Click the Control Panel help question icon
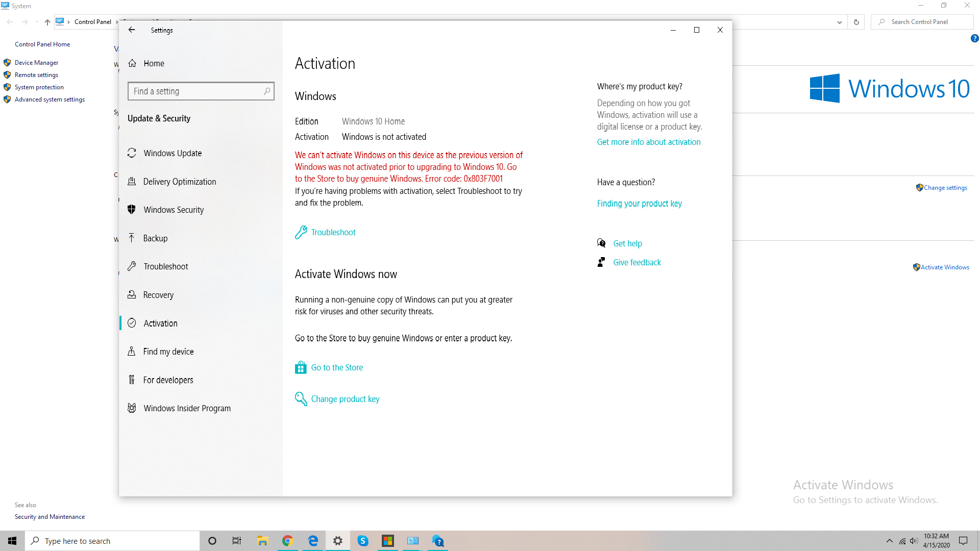980x551 pixels. click(x=974, y=38)
